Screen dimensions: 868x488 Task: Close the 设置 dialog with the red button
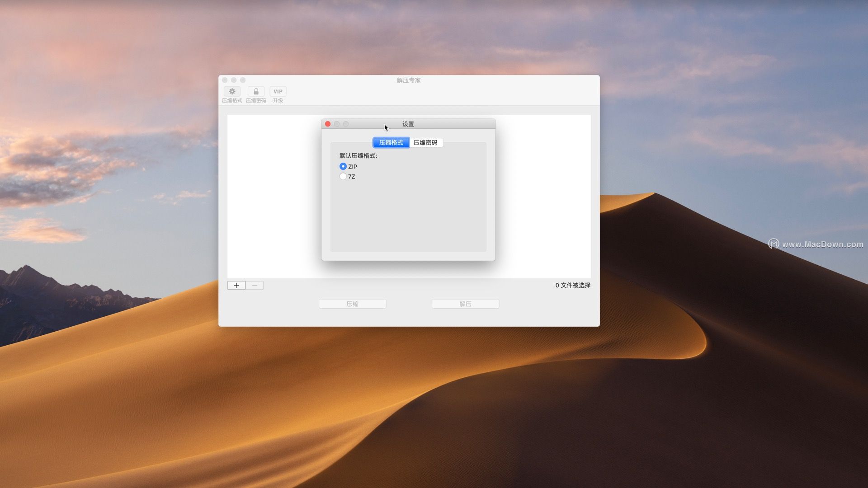[x=328, y=124]
